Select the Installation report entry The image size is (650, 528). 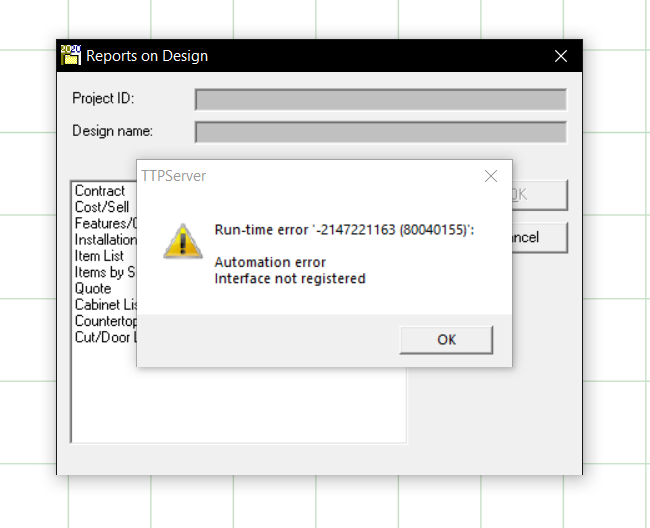coord(106,240)
